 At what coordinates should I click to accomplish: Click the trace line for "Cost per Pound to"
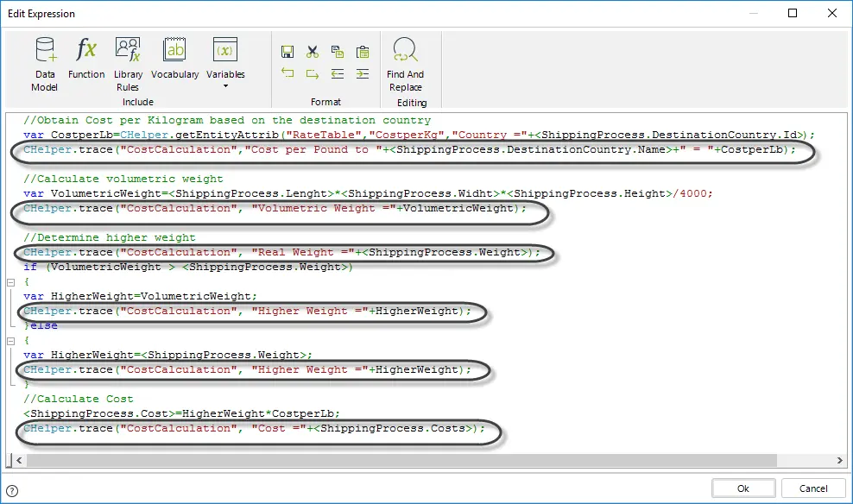pyautogui.click(x=409, y=149)
